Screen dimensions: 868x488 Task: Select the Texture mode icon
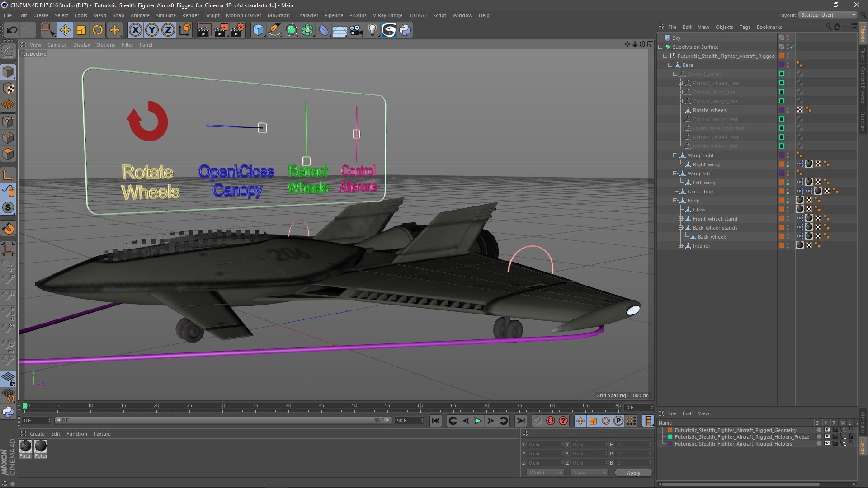(8, 89)
